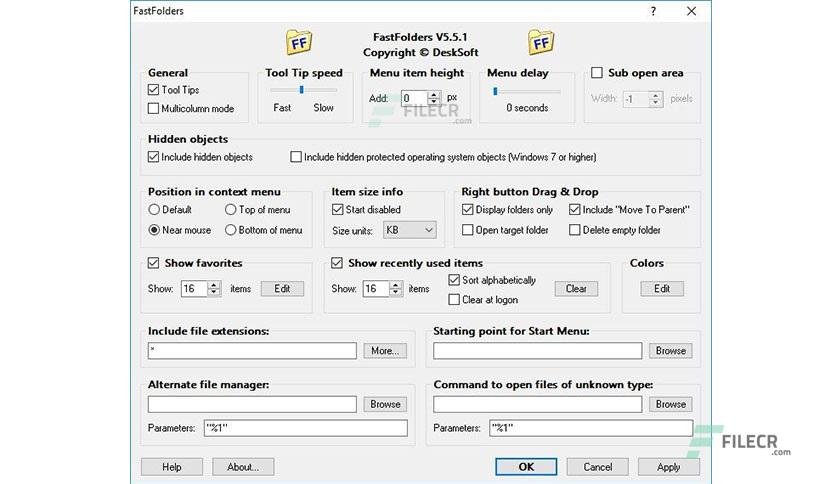Select the Default position radio button
This screenshot has width=836, height=484.
(x=154, y=209)
